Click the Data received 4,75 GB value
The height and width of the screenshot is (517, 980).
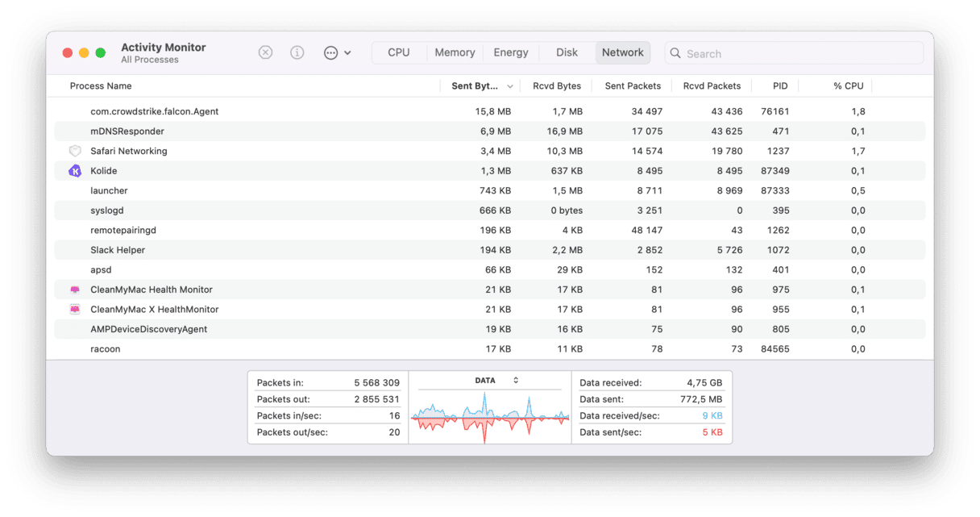pyautogui.click(x=704, y=382)
